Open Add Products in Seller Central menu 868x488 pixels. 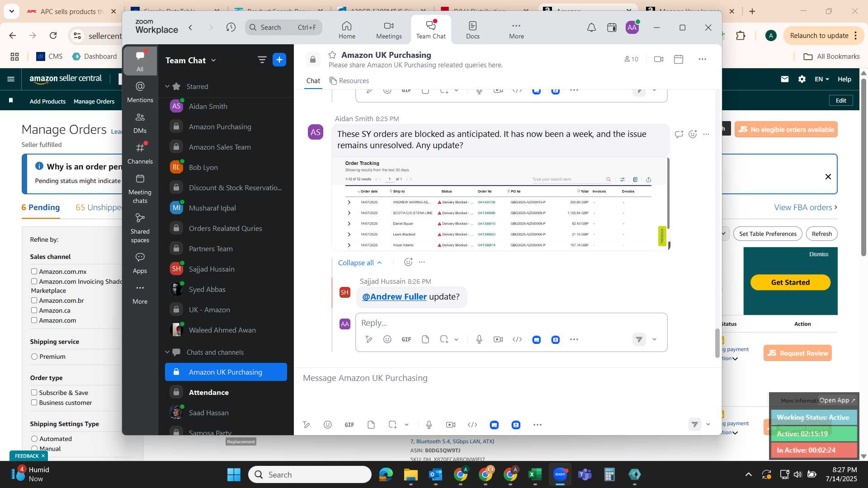(47, 102)
